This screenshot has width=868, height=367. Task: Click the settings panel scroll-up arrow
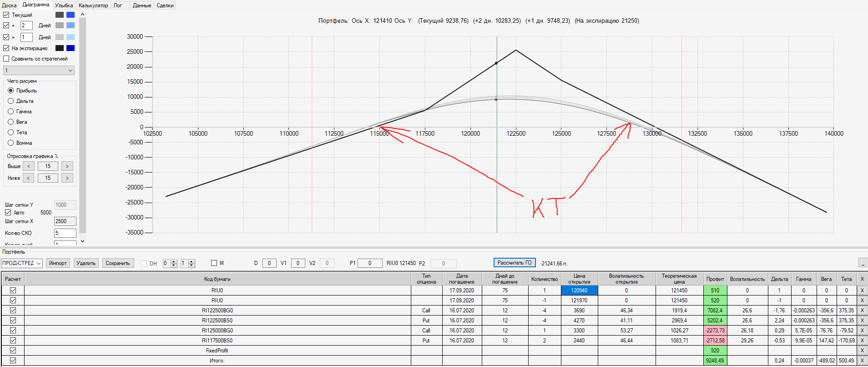tap(82, 15)
